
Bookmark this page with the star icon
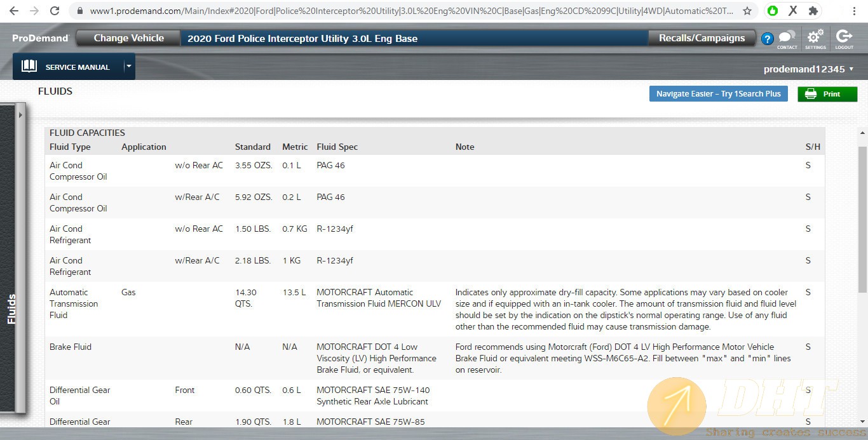tap(747, 11)
